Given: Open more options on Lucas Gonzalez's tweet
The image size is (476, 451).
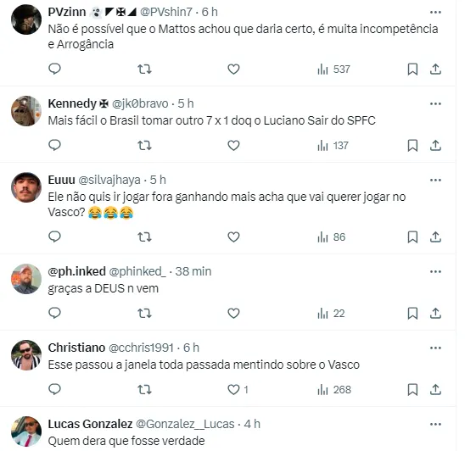Looking at the screenshot, I should pyautogui.click(x=435, y=424).
